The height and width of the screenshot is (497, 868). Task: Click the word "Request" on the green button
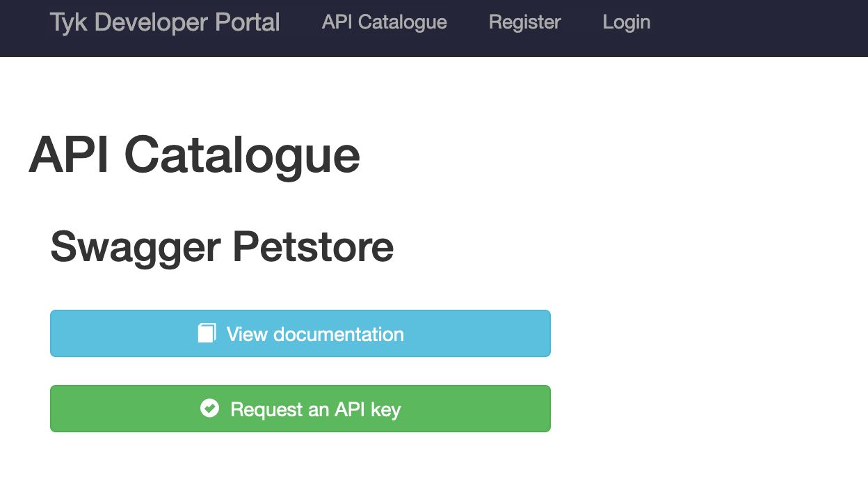[266, 409]
